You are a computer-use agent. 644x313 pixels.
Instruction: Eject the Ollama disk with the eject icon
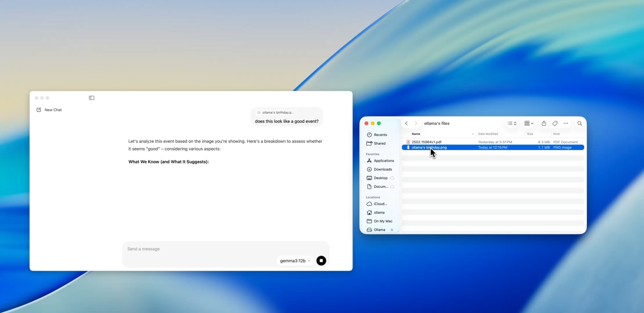click(392, 230)
